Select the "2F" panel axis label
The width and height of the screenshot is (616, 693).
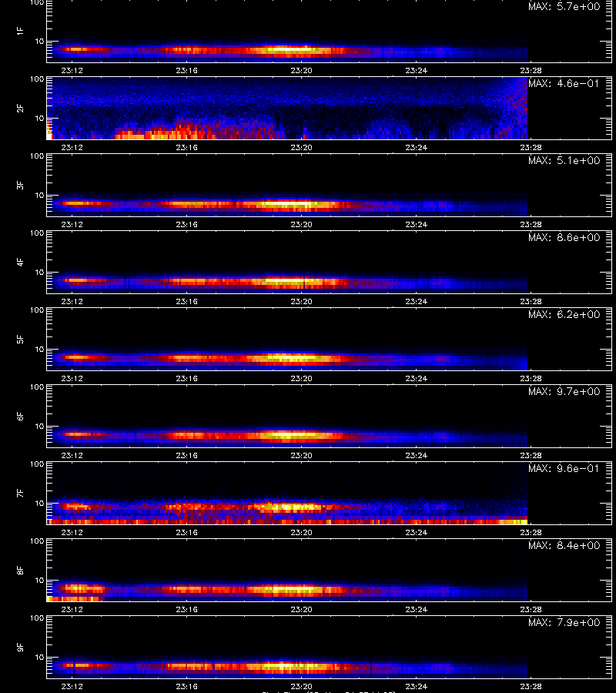click(20, 108)
